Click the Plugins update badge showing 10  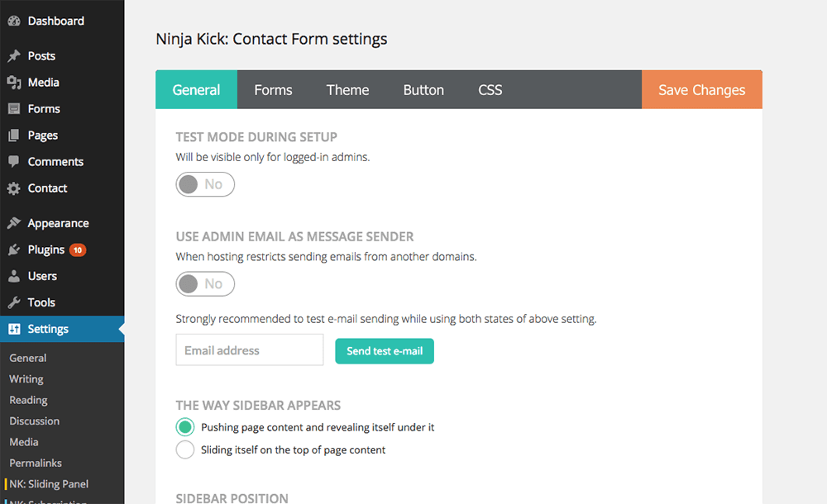[x=78, y=250]
